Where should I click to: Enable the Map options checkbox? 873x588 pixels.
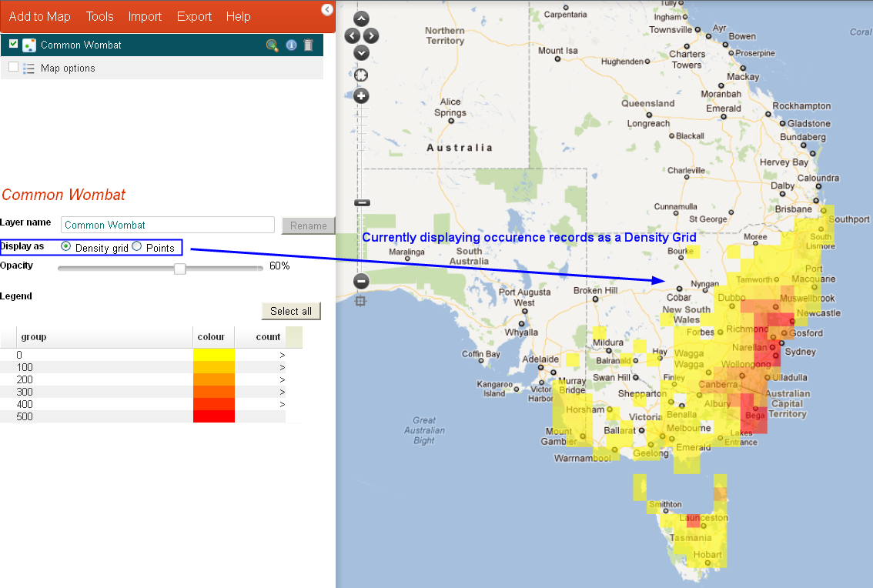point(13,67)
